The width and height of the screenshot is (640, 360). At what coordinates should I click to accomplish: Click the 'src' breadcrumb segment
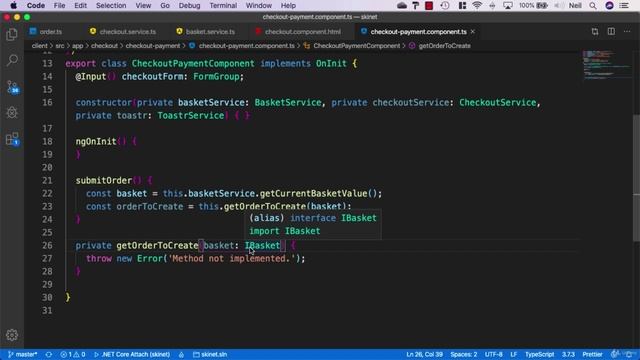coord(60,46)
